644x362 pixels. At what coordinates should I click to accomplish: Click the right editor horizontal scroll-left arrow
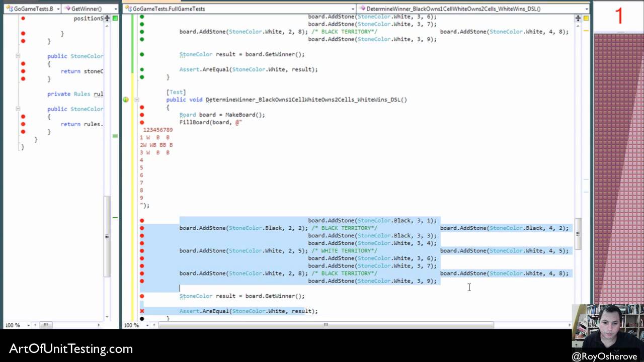click(155, 325)
